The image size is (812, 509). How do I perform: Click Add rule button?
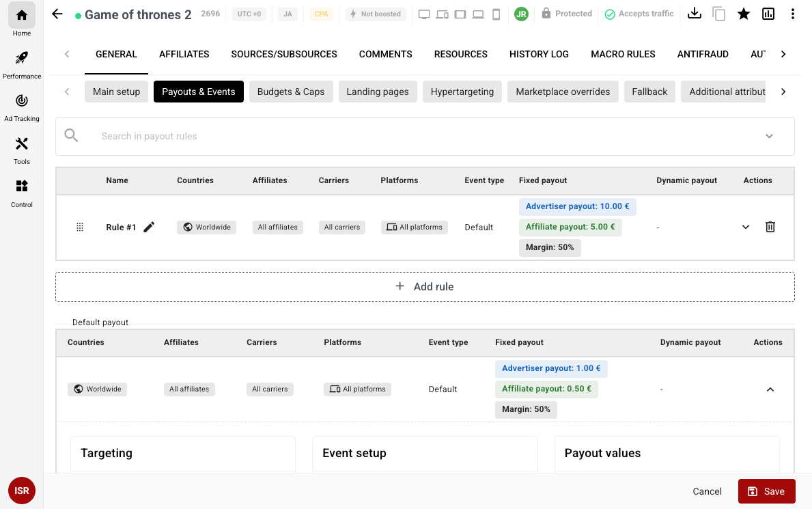click(425, 287)
